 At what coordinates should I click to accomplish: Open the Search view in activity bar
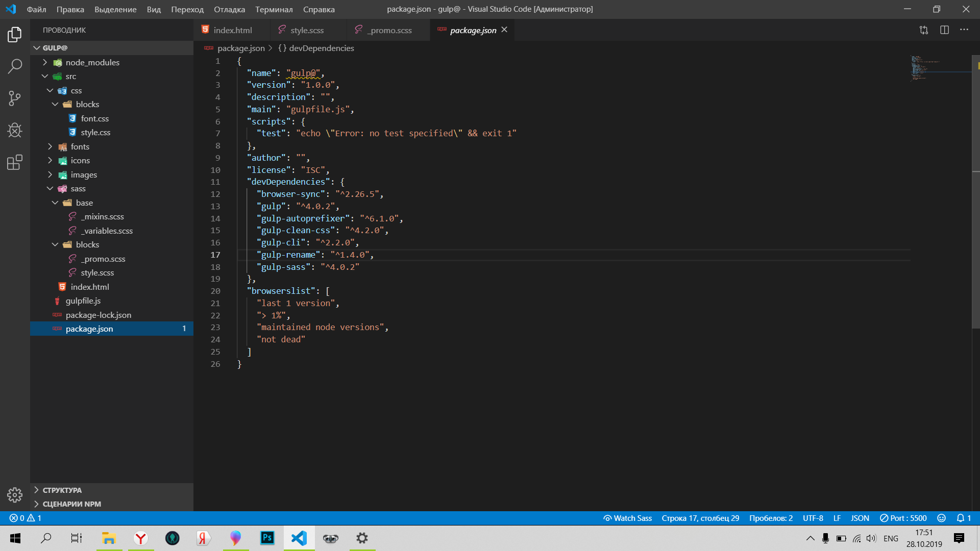pos(15,66)
